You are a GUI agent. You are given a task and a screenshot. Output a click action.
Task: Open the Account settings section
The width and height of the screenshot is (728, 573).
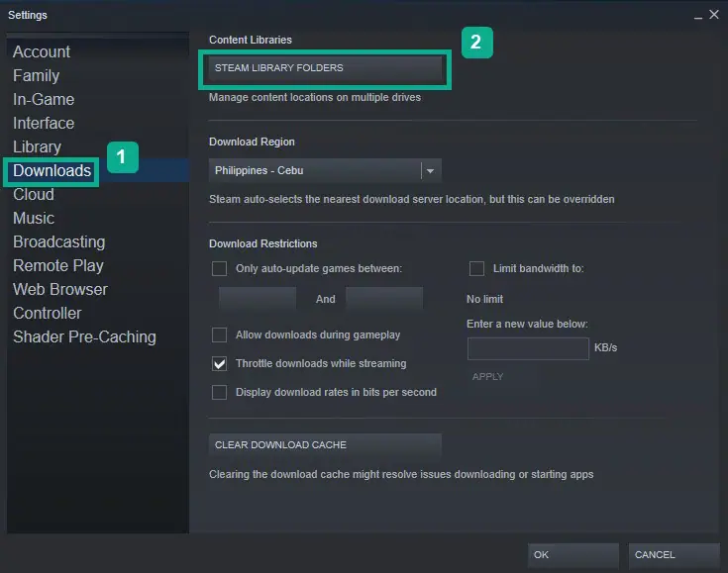[42, 52]
